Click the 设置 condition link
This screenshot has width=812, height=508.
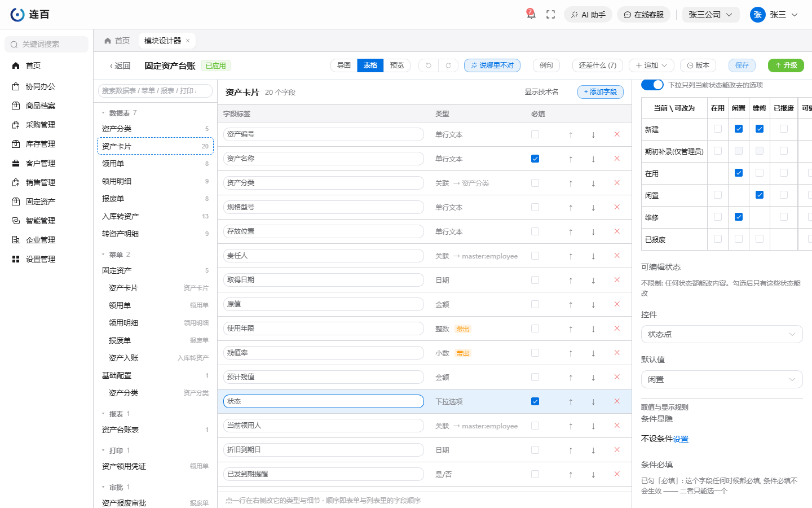[681, 439]
